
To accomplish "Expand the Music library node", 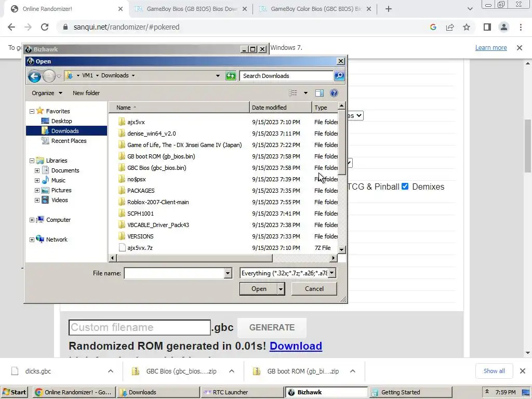I will click(37, 180).
